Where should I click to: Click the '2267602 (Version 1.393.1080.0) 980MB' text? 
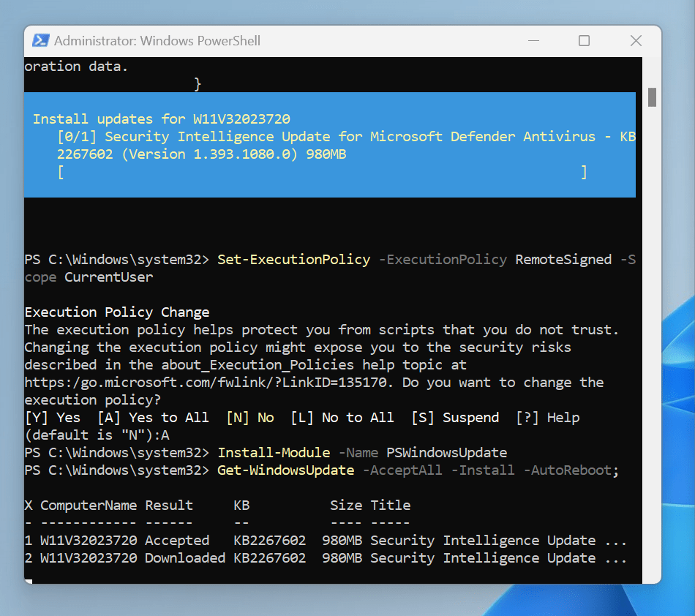tap(202, 154)
